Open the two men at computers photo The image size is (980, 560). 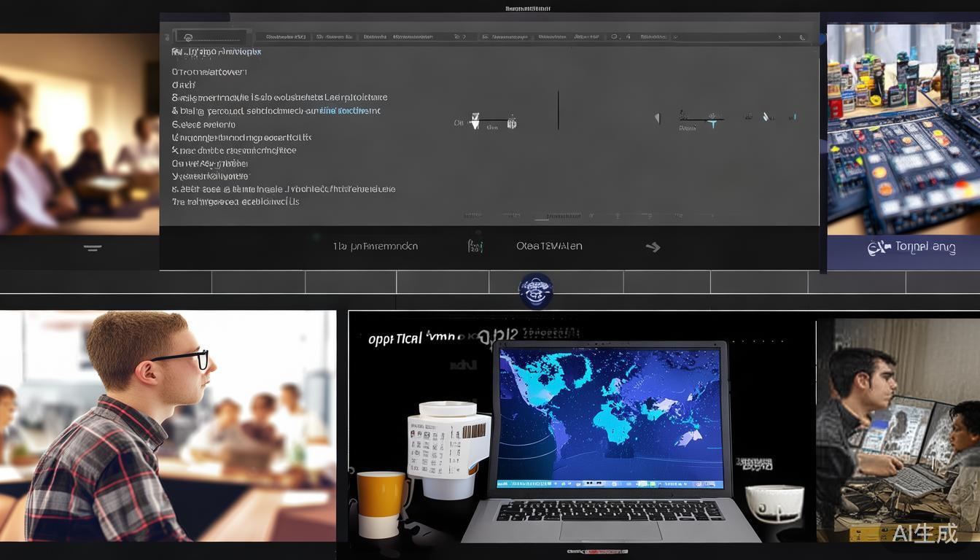pos(898,430)
